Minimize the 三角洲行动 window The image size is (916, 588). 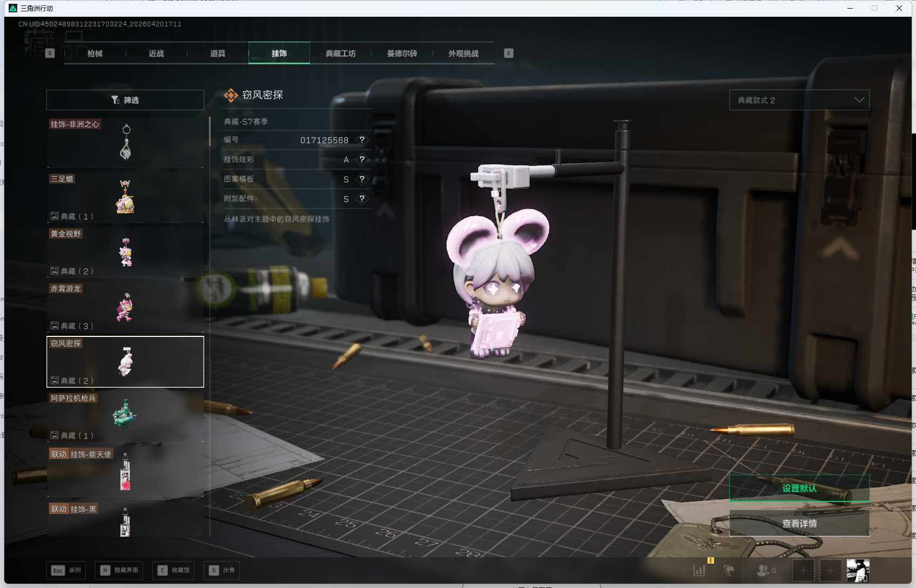(850, 8)
